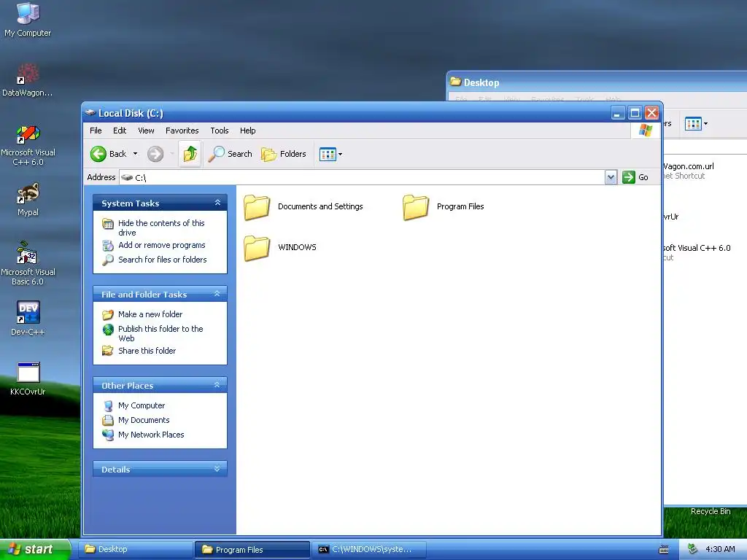Select the Program Files folder icon
Image resolution: width=747 pixels, height=560 pixels.
415,207
